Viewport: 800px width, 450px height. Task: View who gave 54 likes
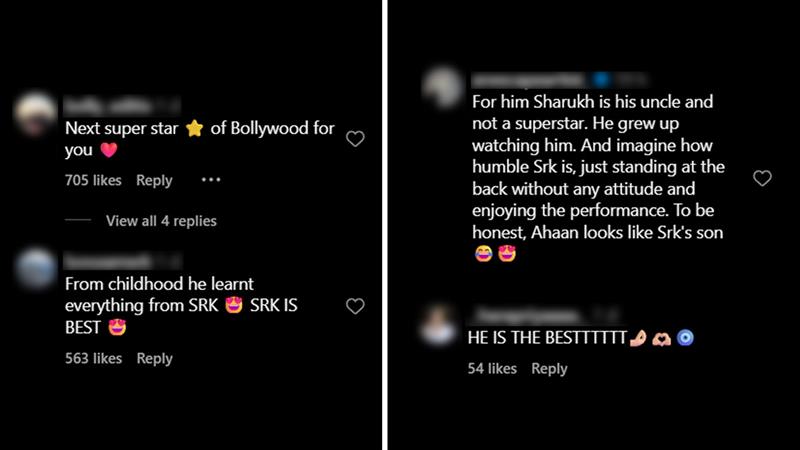[492, 368]
